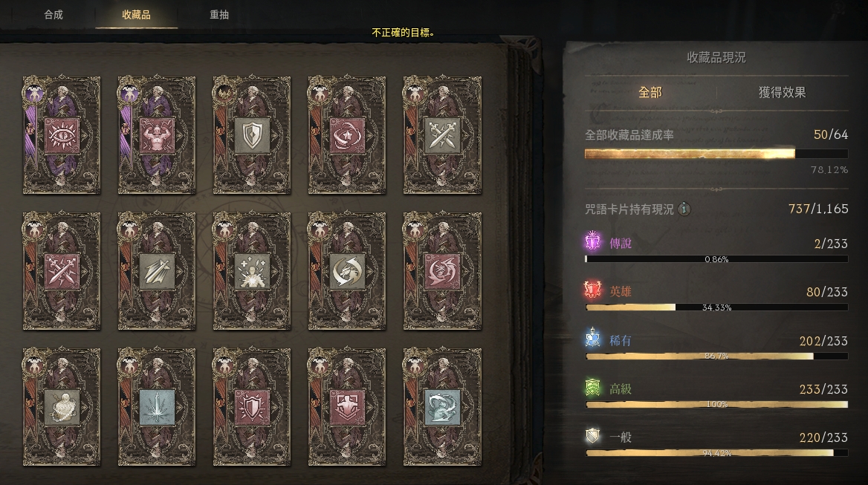Select the blue dragon card in bottom row
The width and height of the screenshot is (868, 485).
click(442, 406)
